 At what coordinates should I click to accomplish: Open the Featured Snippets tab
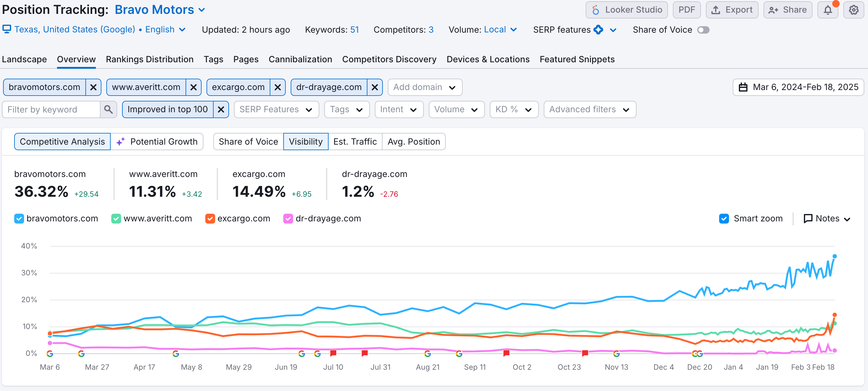point(577,59)
